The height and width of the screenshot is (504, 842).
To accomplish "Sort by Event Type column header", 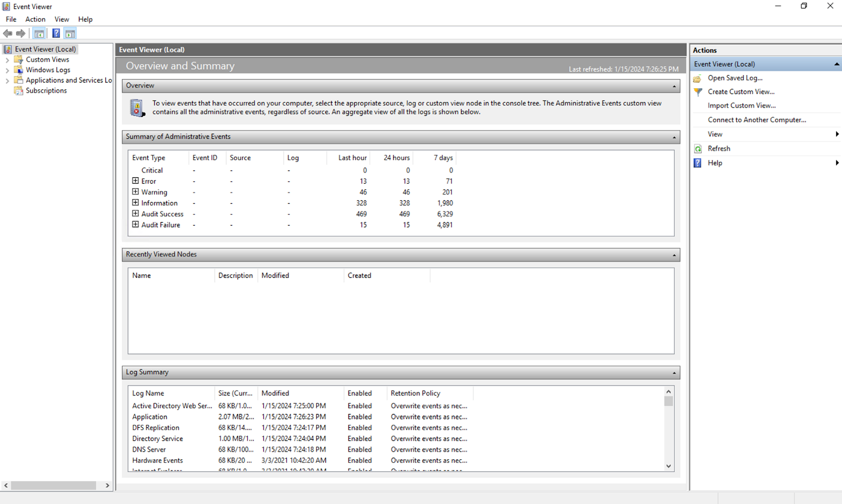I will (x=158, y=158).
